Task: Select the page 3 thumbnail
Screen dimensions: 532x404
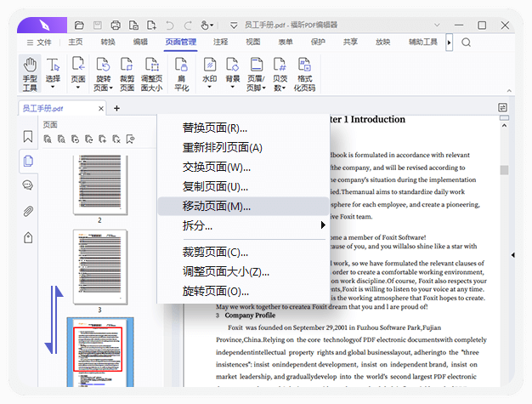Action: click(100, 267)
